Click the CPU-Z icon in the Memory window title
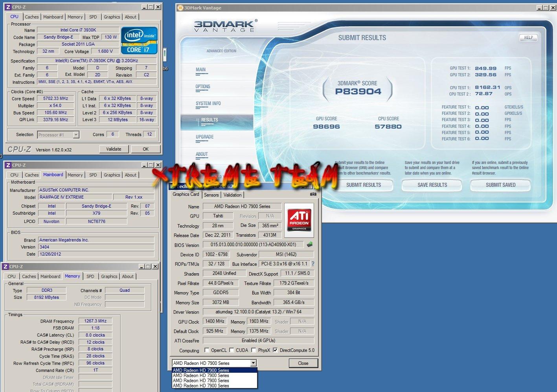557x392 pixels. 6,266
